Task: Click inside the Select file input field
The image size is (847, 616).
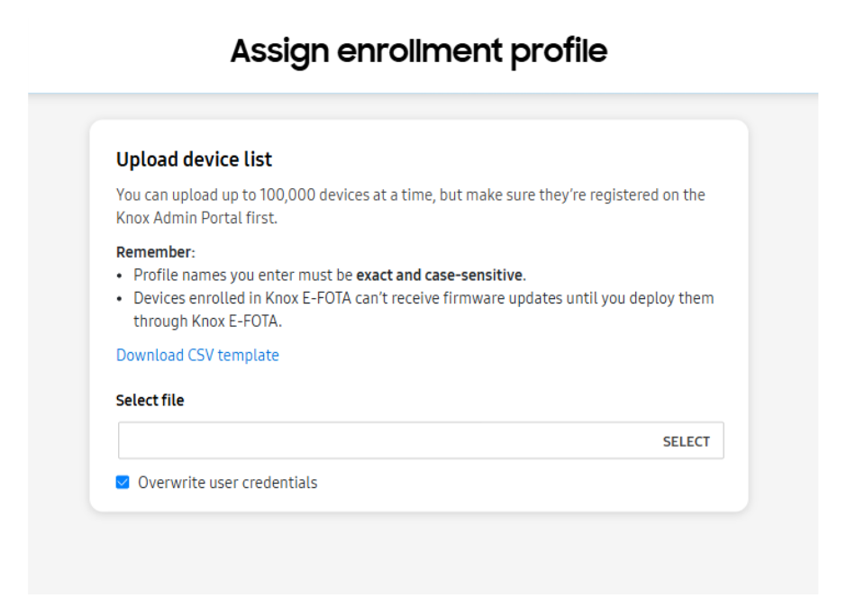Action: pyautogui.click(x=387, y=441)
